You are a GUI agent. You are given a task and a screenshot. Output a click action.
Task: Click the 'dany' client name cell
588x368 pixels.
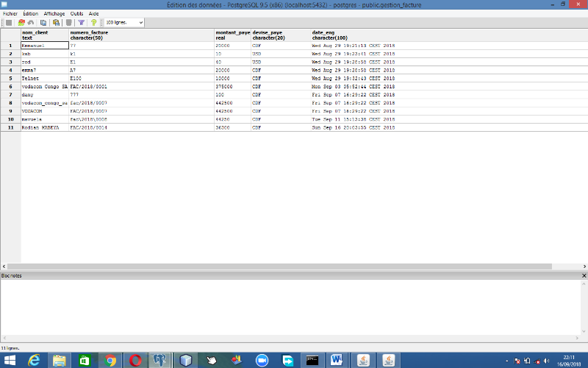[45, 95]
